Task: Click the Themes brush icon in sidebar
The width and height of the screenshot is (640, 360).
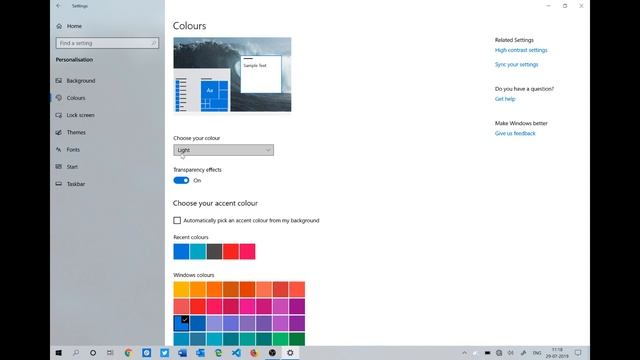Action: click(x=59, y=132)
